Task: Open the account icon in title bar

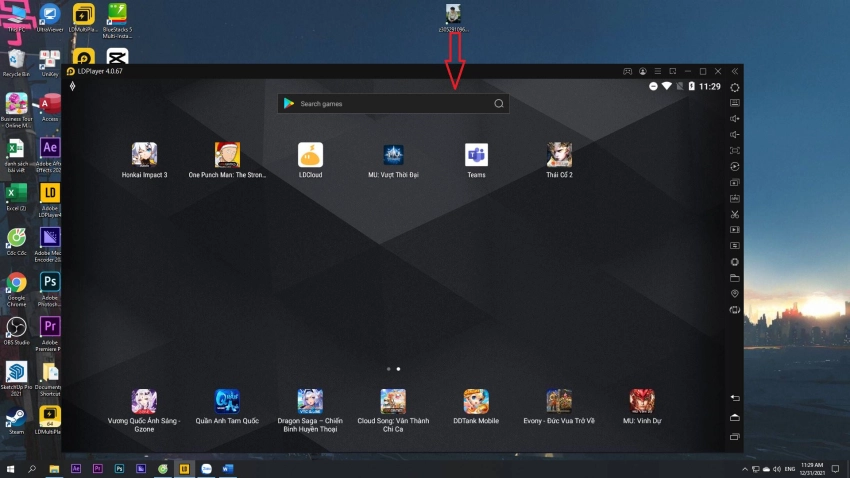Action: [642, 72]
